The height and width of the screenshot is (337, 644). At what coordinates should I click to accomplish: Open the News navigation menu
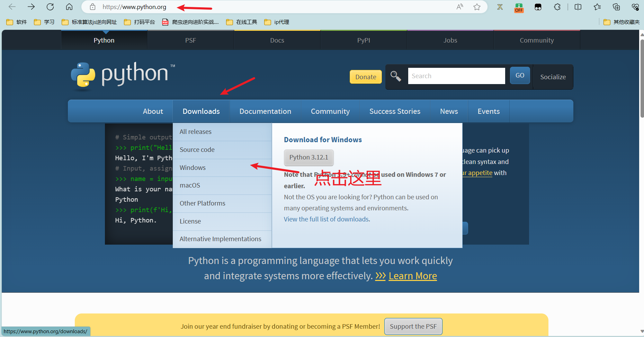click(x=449, y=111)
